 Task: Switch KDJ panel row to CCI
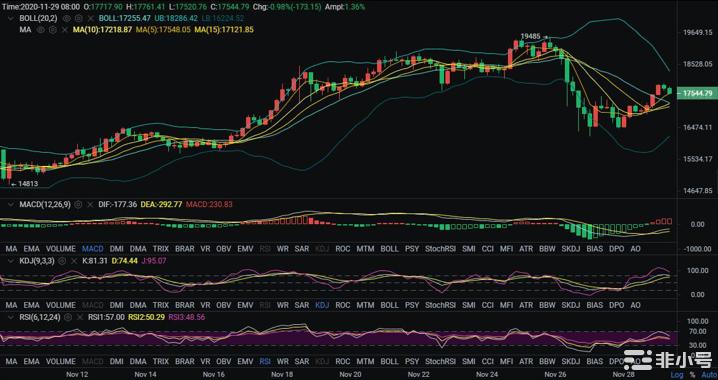pos(488,305)
